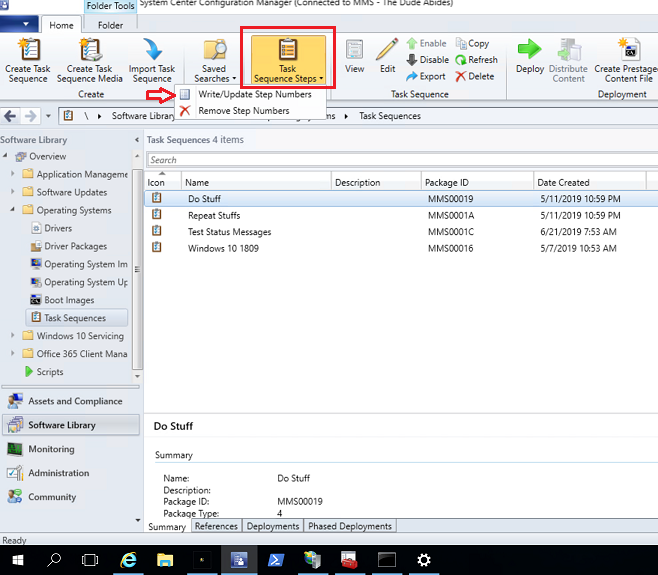Open PowerShell from the taskbar
This screenshot has width=658, height=575.
pyautogui.click(x=276, y=560)
